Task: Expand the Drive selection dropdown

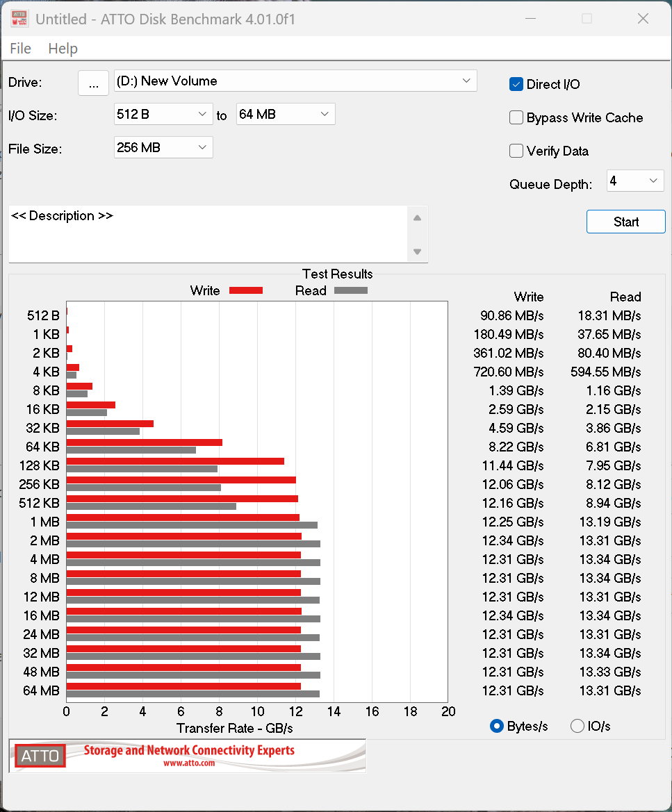Action: tap(295, 81)
